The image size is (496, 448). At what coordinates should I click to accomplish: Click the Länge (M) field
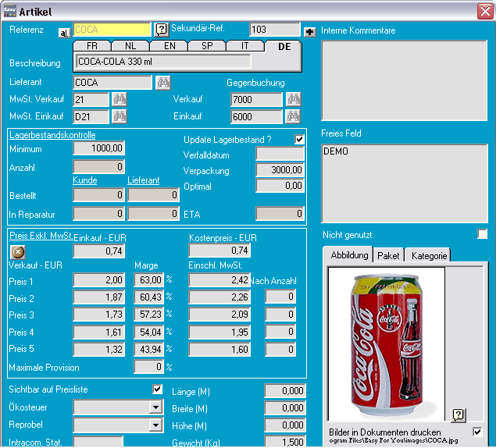(x=285, y=391)
